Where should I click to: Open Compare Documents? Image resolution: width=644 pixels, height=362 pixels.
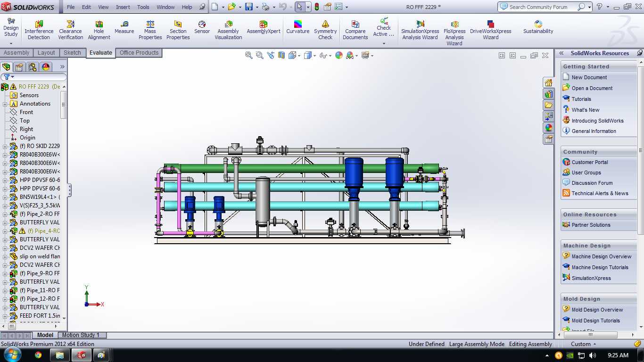(355, 30)
